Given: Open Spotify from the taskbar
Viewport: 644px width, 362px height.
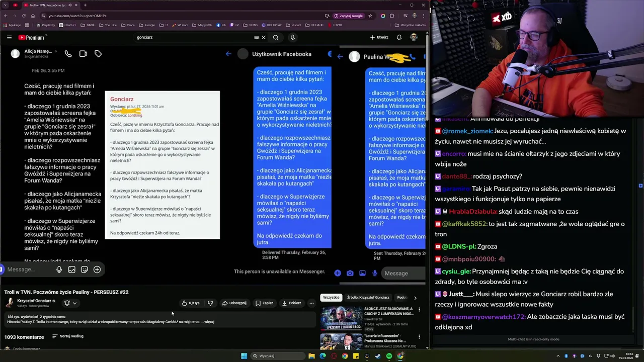Looking at the screenshot, I should [389, 356].
